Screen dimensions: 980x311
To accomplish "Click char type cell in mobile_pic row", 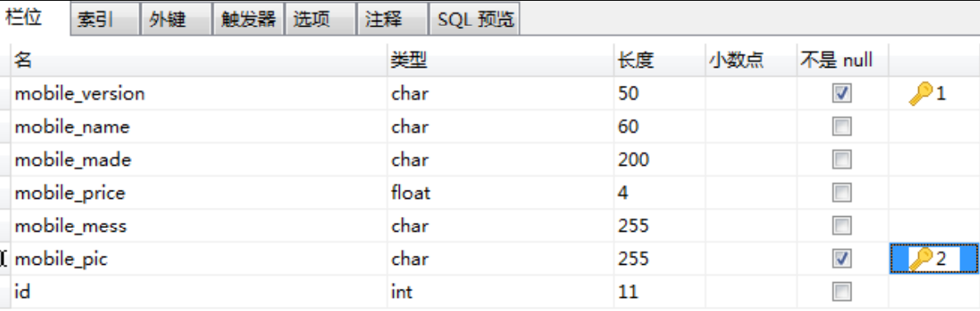I will coord(499,259).
